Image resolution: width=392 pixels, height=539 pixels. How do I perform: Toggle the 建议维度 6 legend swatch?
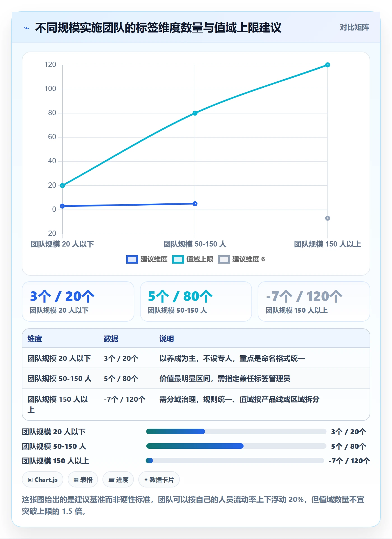[224, 259]
